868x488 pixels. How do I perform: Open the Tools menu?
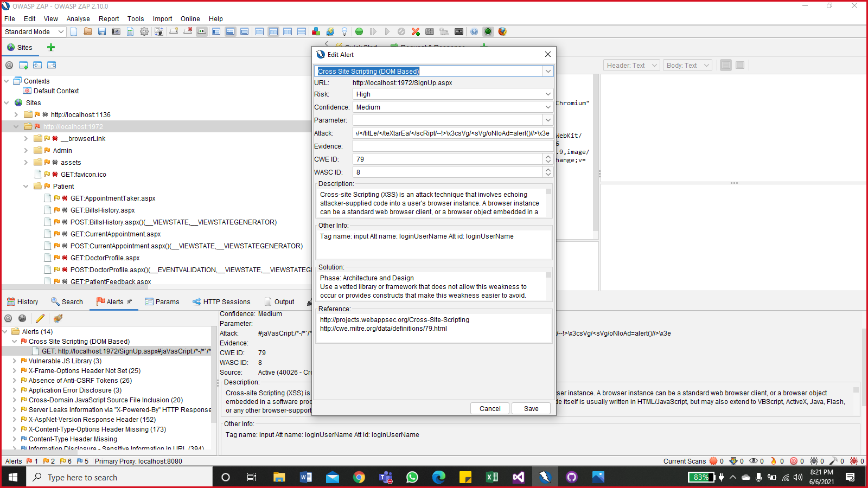136,18
